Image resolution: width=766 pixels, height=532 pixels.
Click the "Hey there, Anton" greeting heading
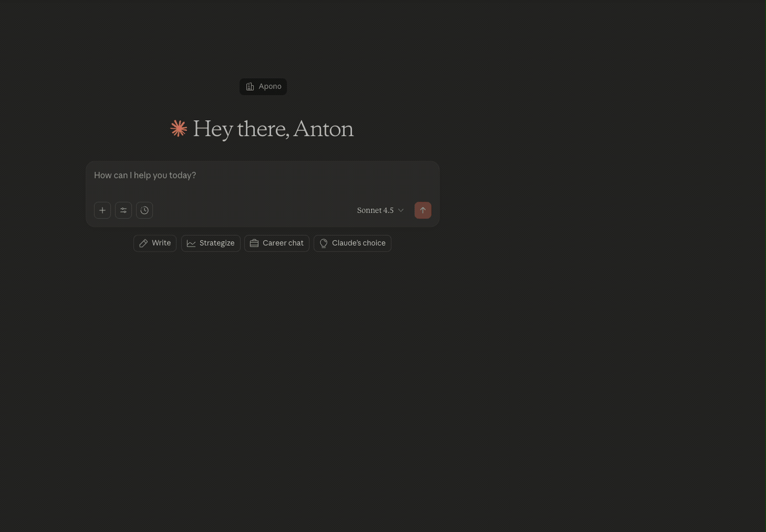273,129
